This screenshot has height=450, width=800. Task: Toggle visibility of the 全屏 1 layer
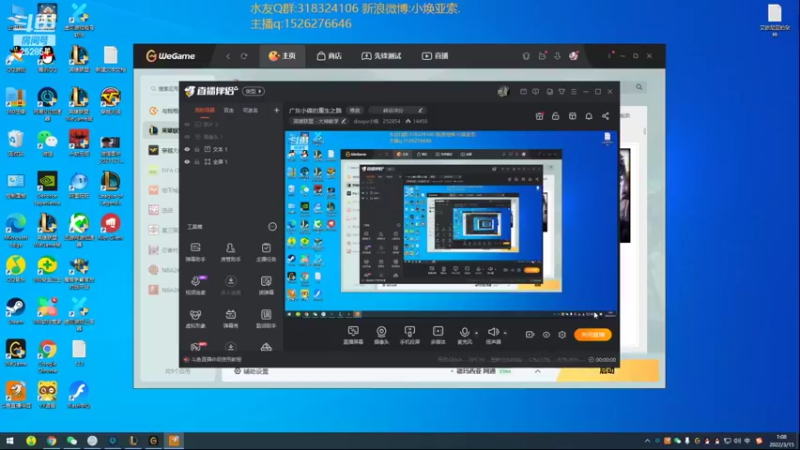187,162
